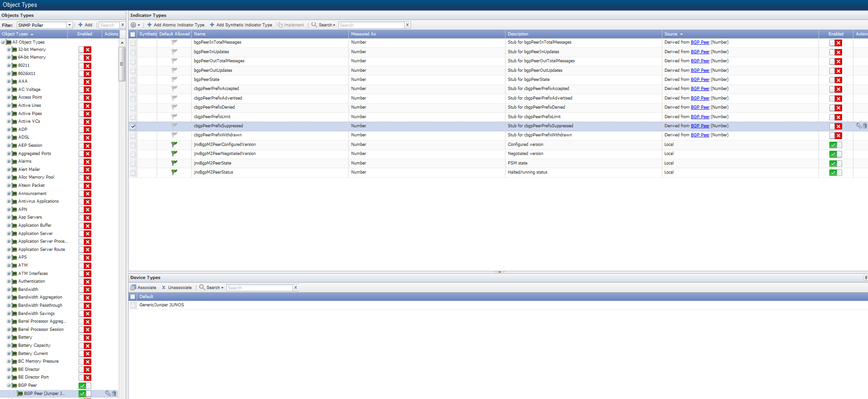Open the Search dropdown in Indicator Types toolbar

point(323,25)
